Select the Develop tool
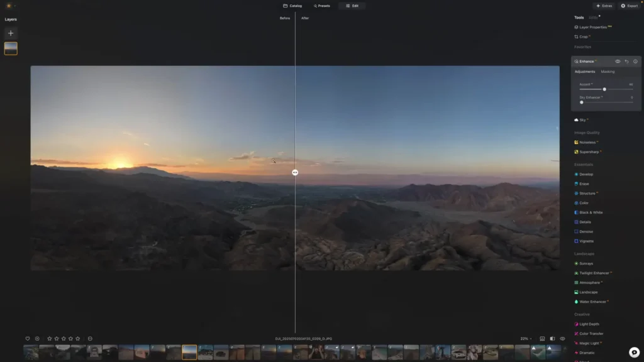 [586, 174]
